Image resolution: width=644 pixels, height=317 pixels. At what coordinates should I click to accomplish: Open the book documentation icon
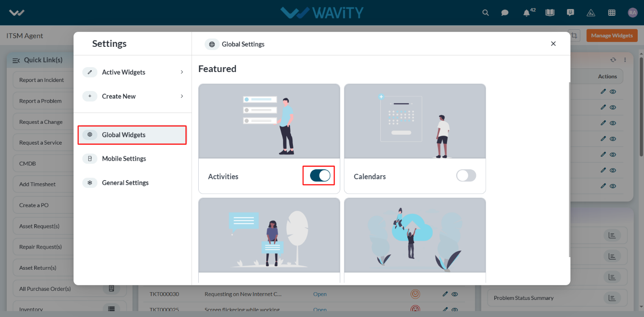pyautogui.click(x=550, y=13)
